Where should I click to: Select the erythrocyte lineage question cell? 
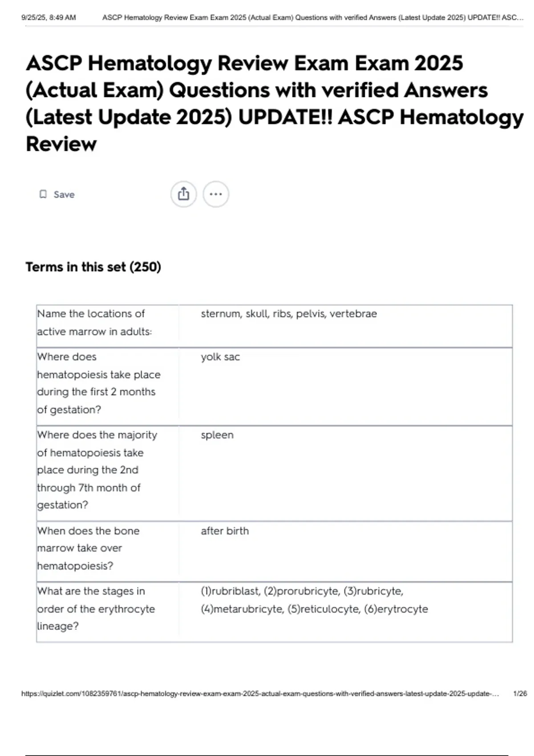96,609
